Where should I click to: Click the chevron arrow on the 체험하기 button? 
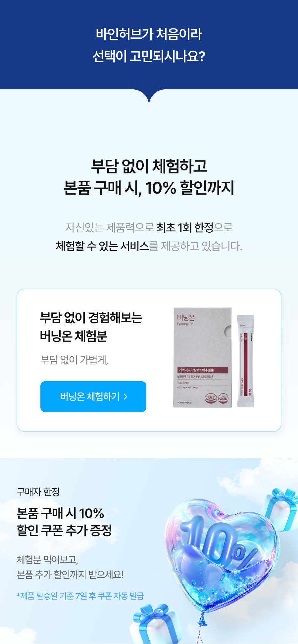tap(125, 396)
